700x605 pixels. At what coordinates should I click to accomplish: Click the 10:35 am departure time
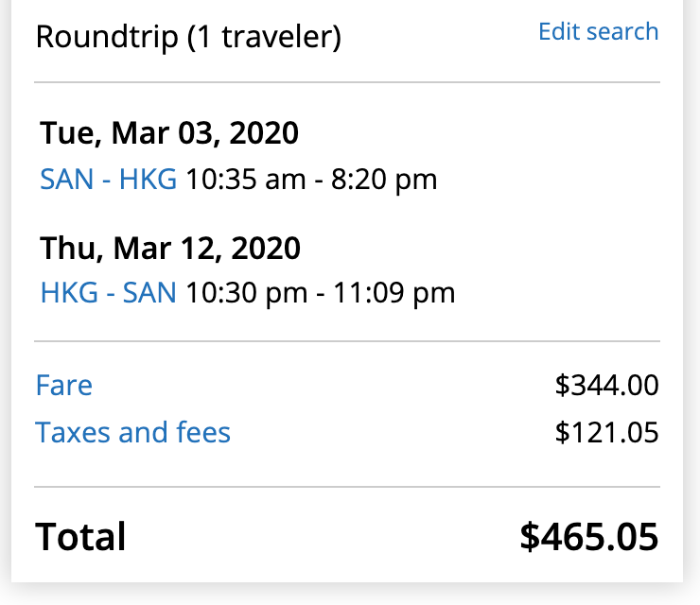[x=245, y=179]
